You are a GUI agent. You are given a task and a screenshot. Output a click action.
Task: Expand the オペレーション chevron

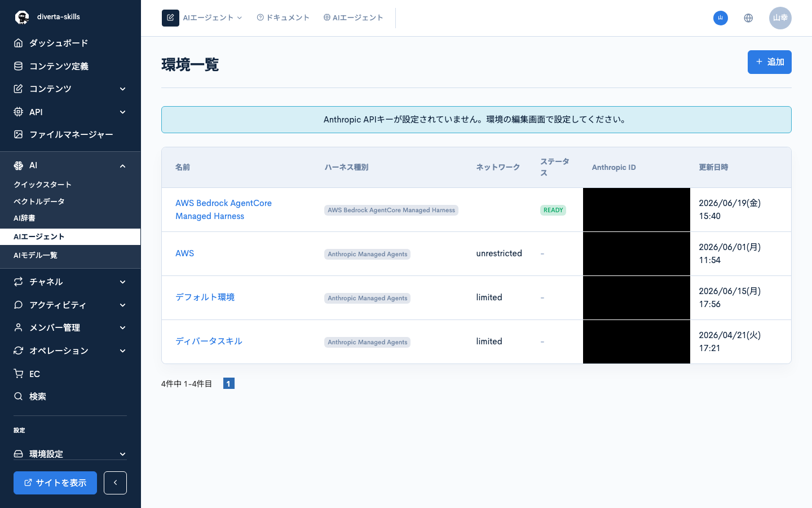coord(122,351)
